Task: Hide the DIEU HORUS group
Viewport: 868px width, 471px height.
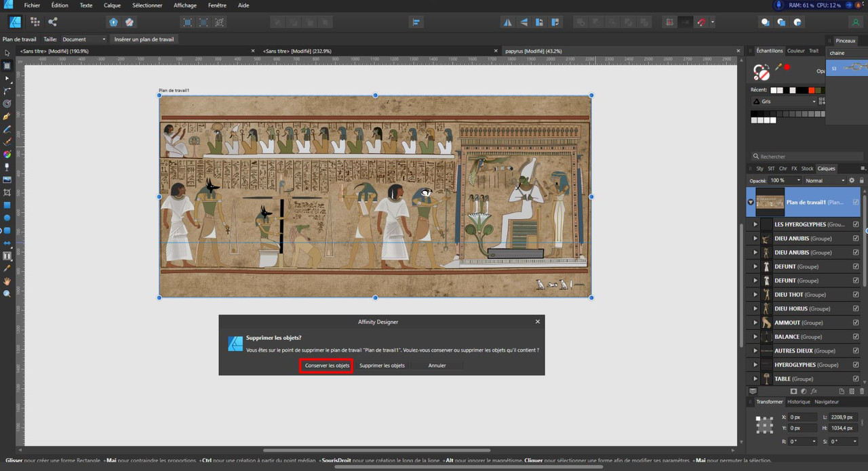Action: [856, 308]
